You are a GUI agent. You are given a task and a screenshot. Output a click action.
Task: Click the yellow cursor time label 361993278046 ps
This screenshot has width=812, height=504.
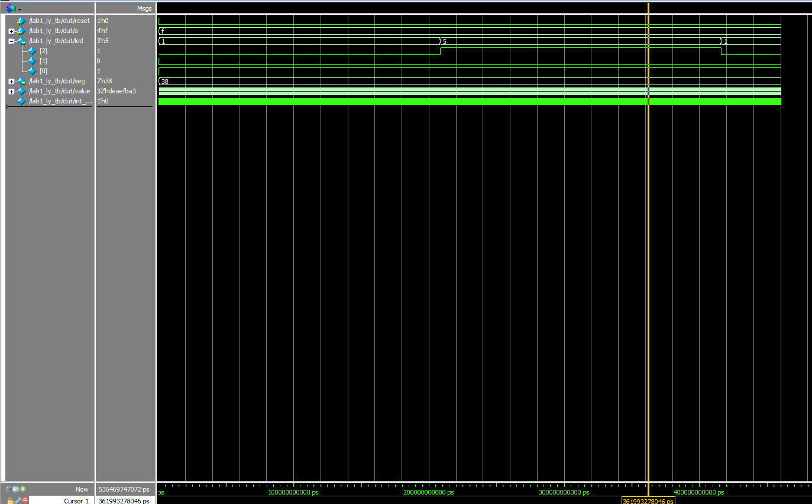point(648,501)
